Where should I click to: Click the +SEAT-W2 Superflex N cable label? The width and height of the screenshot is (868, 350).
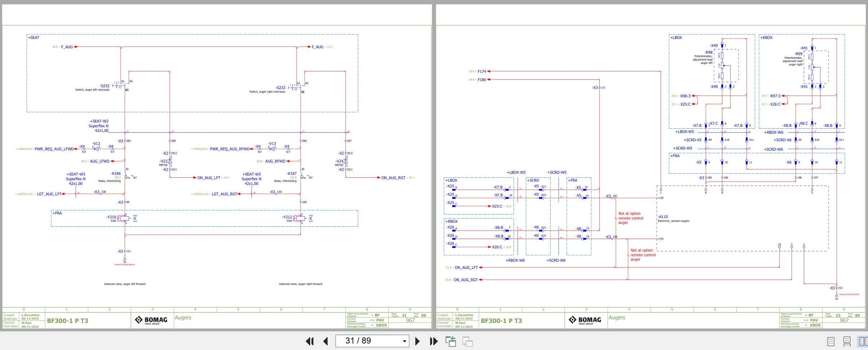tap(99, 126)
